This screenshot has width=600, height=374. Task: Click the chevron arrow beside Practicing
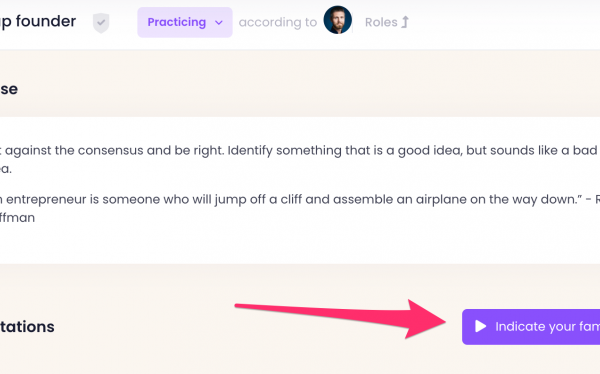(219, 23)
